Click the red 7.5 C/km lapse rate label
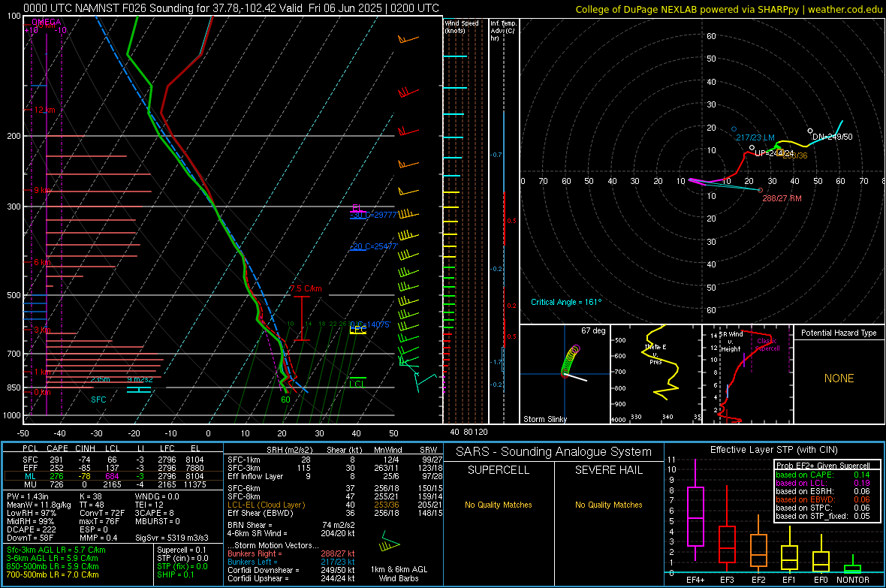Image resolution: width=886 pixels, height=588 pixels. [306, 288]
